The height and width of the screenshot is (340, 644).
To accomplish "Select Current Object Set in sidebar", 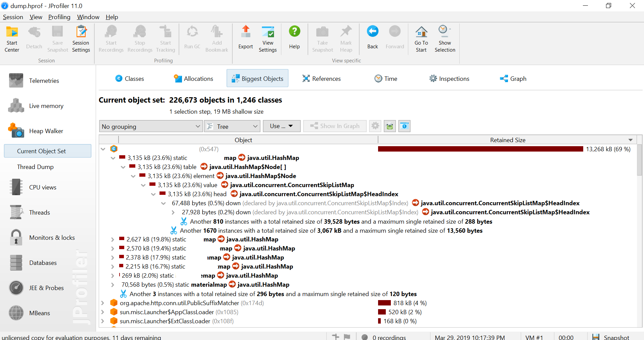I will coord(48,151).
